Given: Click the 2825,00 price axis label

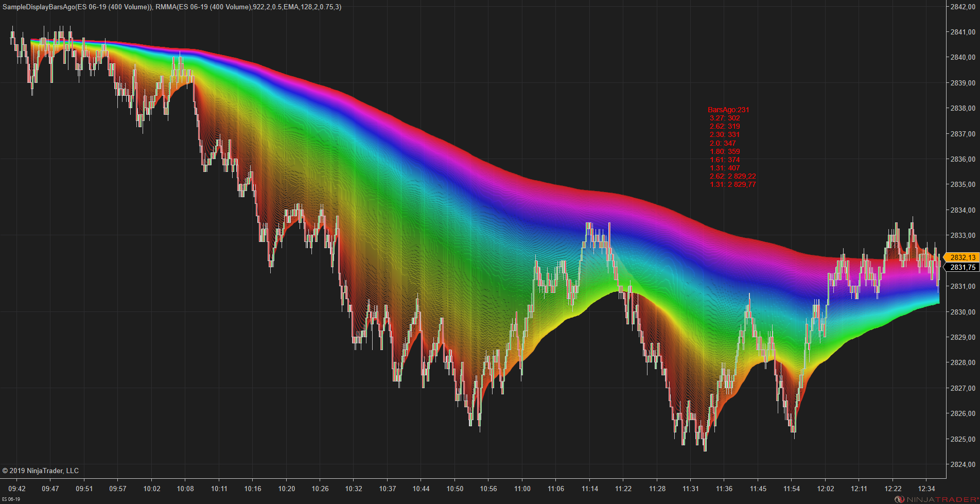Looking at the screenshot, I should [962, 439].
